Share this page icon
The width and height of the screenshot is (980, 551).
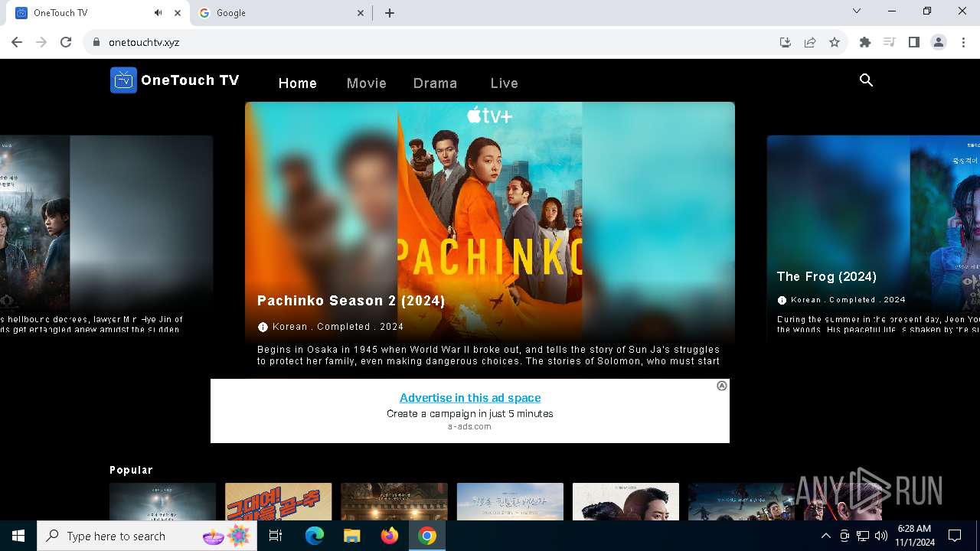(x=809, y=42)
